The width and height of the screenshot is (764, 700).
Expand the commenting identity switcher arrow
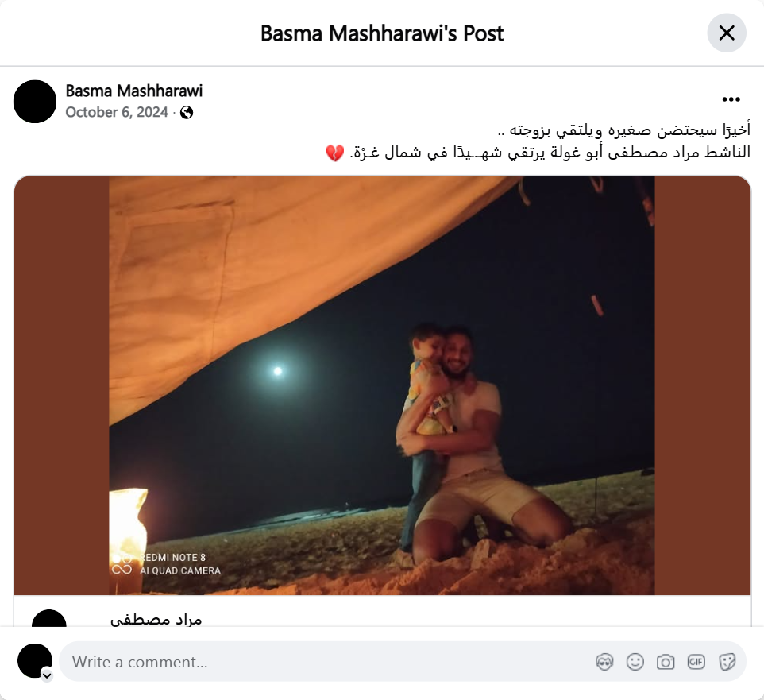click(47, 675)
